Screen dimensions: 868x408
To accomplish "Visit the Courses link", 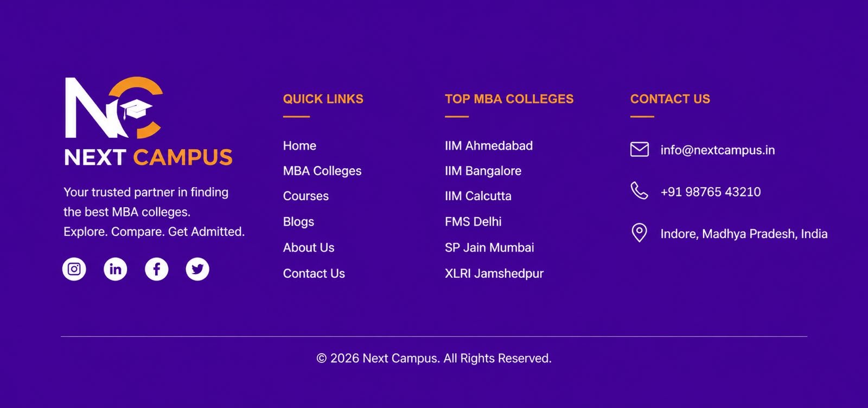I will tap(306, 196).
